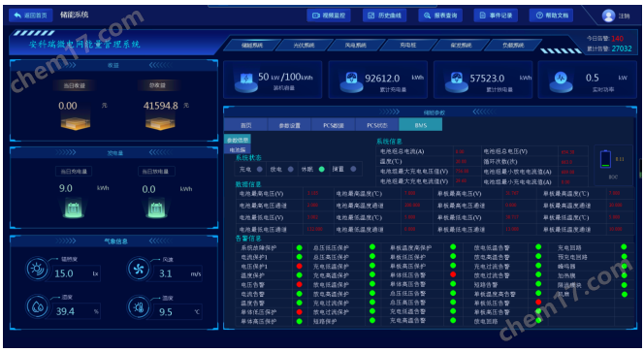Click the 电池组总电流(A) label
The width and height of the screenshot is (644, 352).
click(x=402, y=151)
